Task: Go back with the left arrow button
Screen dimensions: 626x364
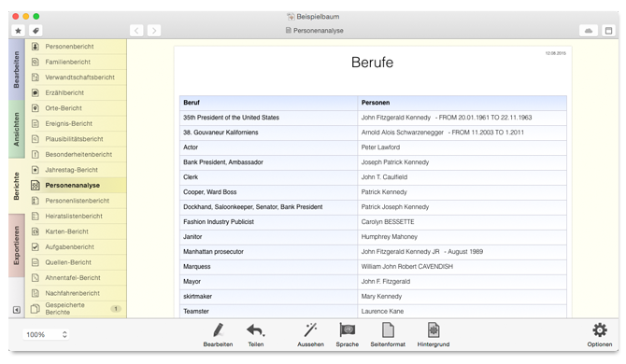Action: coord(136,31)
